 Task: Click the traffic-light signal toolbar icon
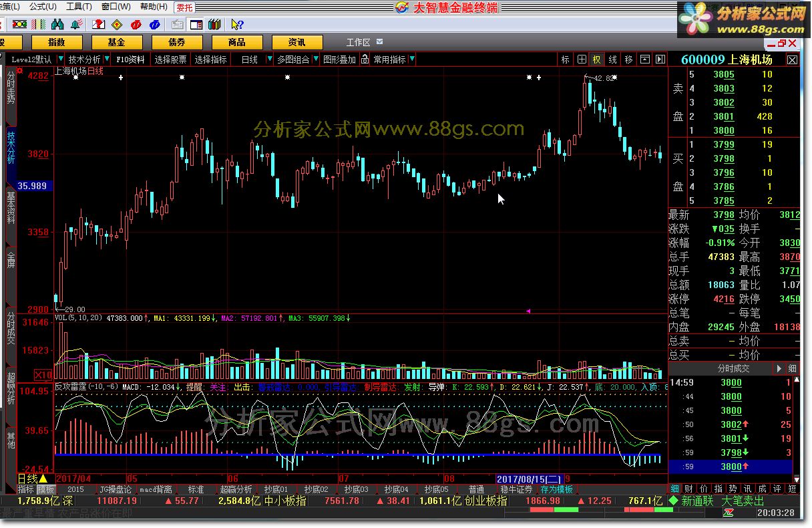19,25
